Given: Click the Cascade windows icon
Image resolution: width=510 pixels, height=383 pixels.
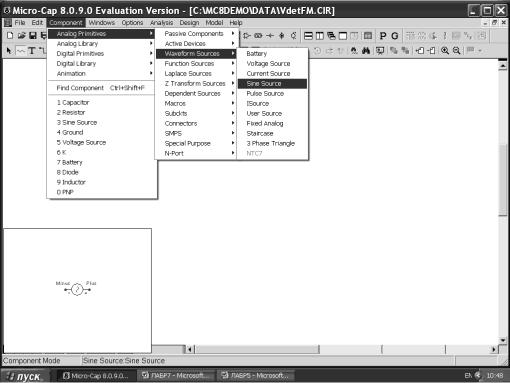Looking at the screenshot, I should coord(331,36).
